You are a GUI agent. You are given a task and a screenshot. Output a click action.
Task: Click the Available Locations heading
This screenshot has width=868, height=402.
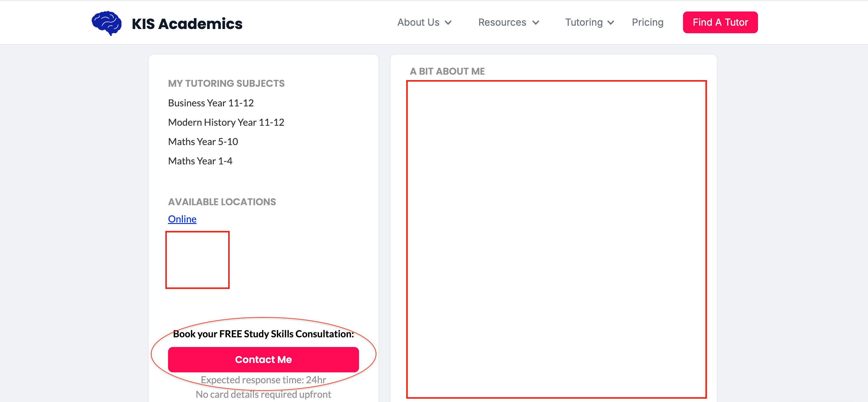pyautogui.click(x=222, y=202)
